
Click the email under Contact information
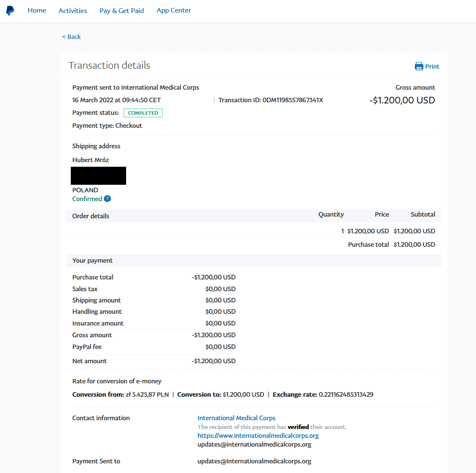[254, 445]
